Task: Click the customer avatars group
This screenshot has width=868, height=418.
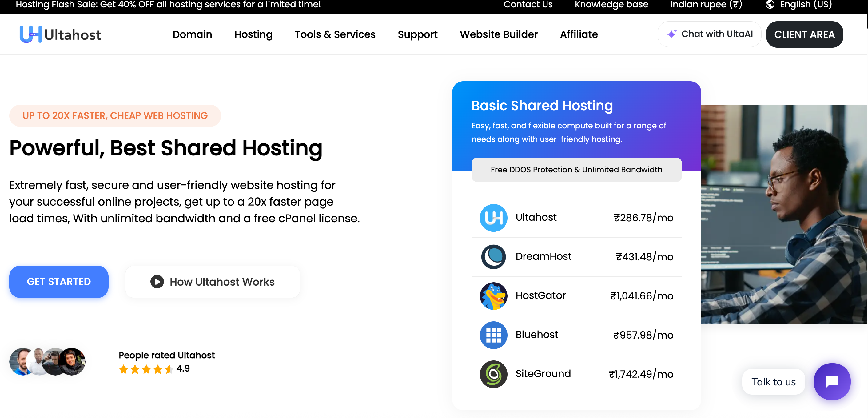Action: point(47,361)
